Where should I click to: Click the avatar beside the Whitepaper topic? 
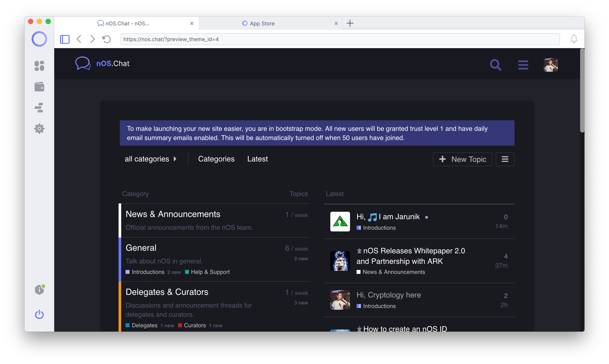click(340, 261)
